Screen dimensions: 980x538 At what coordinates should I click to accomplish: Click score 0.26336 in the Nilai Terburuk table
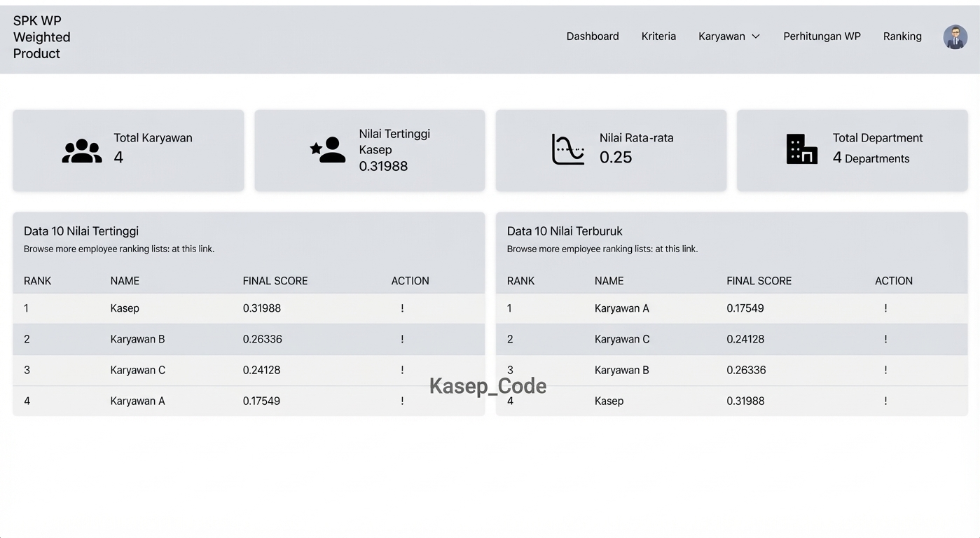tap(746, 370)
